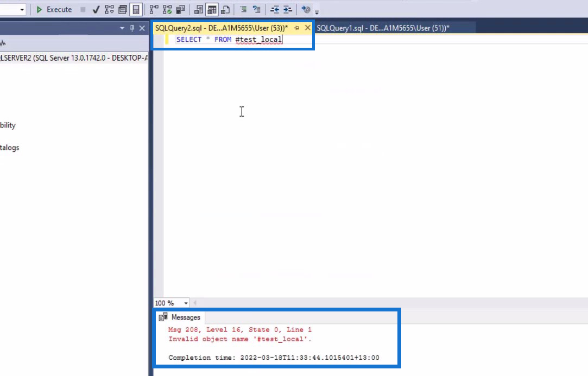Open the Query Options dialog icon

pyautogui.click(x=123, y=9)
